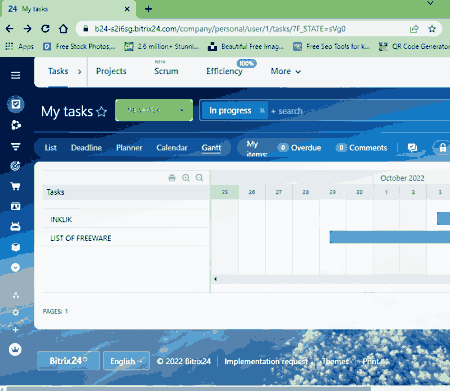Switch to Planner view

pos(129,148)
